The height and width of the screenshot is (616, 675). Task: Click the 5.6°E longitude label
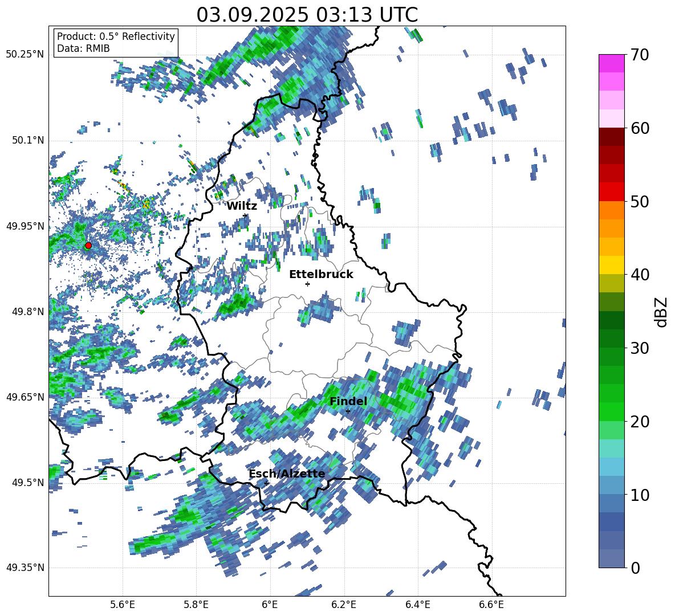122,605
